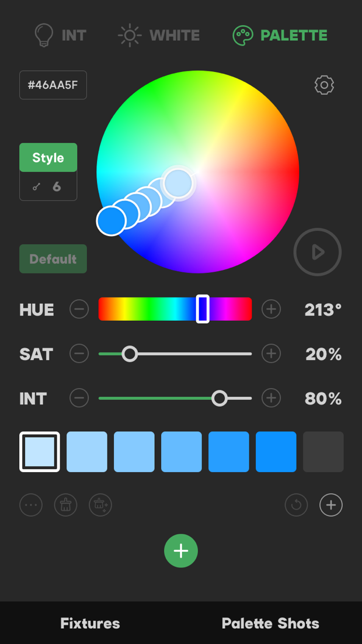This screenshot has height=644, width=362.
Task: Increase intensity with the plus button
Action: click(x=271, y=399)
